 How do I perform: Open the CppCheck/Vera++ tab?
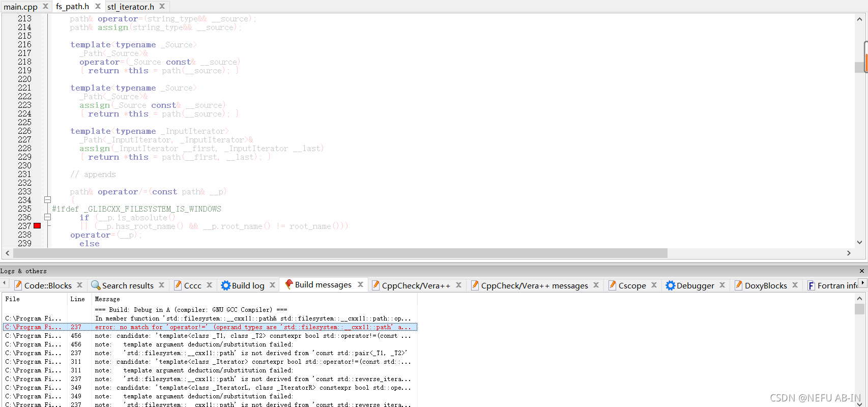click(416, 285)
